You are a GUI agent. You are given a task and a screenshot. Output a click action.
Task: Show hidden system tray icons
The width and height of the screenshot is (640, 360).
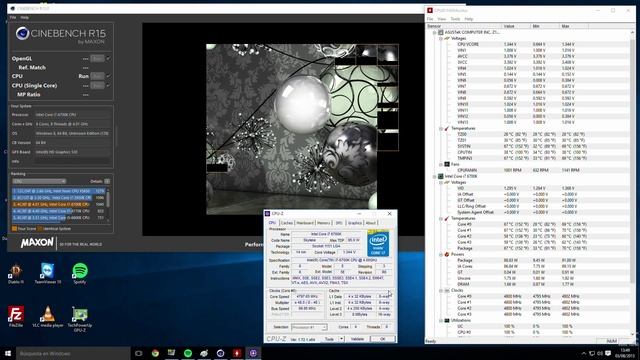[x=583, y=353]
